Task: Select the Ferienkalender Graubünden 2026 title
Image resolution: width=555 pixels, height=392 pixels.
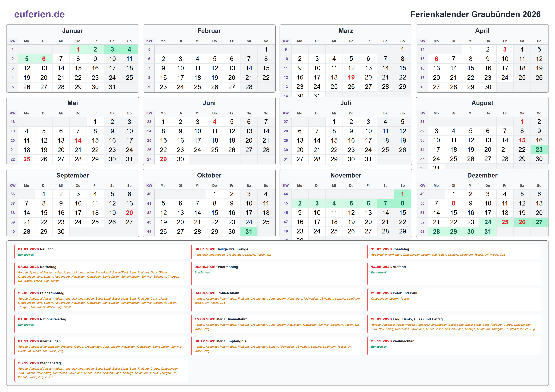Action: point(475,14)
